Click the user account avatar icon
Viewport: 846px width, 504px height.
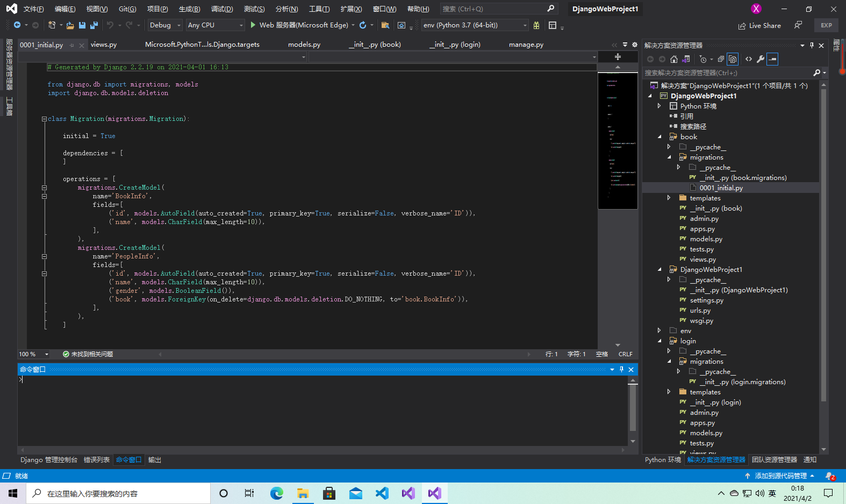tap(756, 9)
